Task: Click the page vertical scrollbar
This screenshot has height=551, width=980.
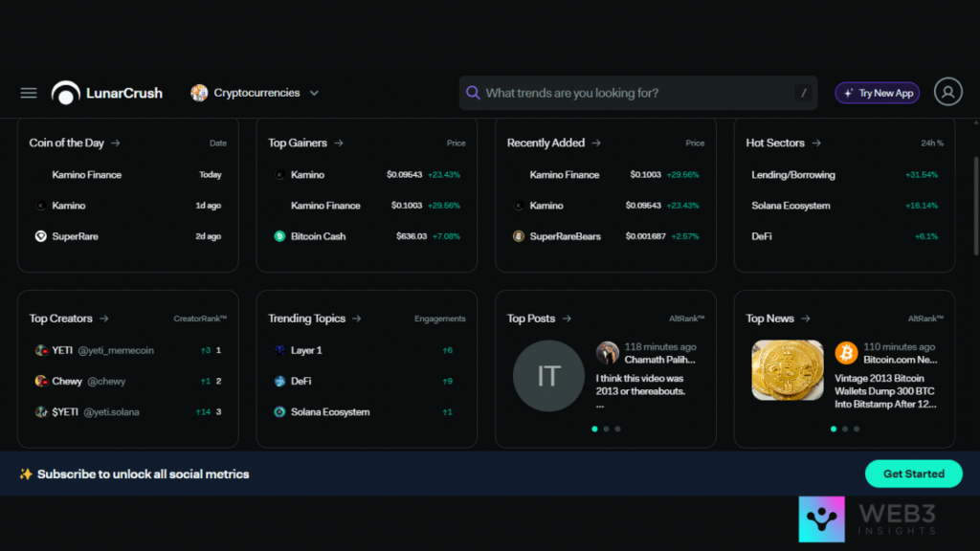Action: (x=976, y=207)
